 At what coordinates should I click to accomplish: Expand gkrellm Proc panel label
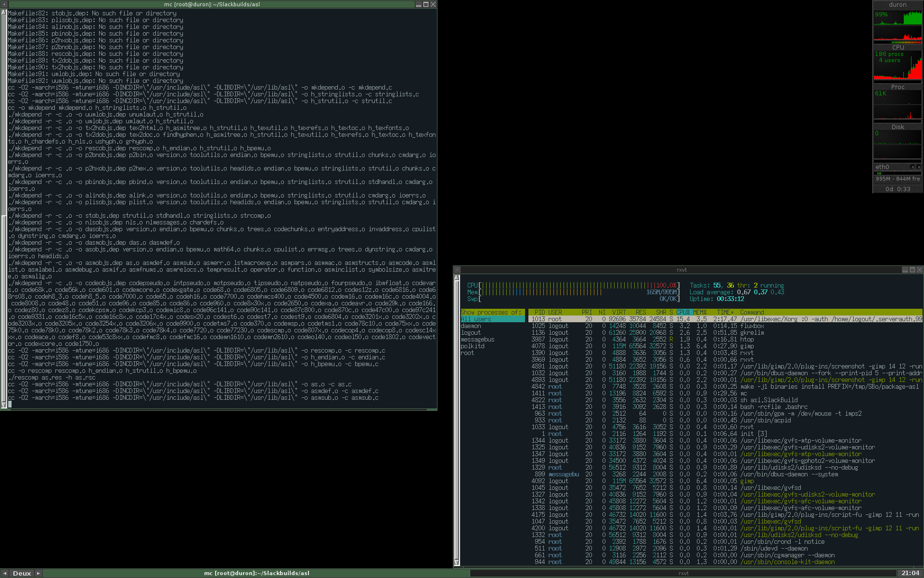(898, 87)
